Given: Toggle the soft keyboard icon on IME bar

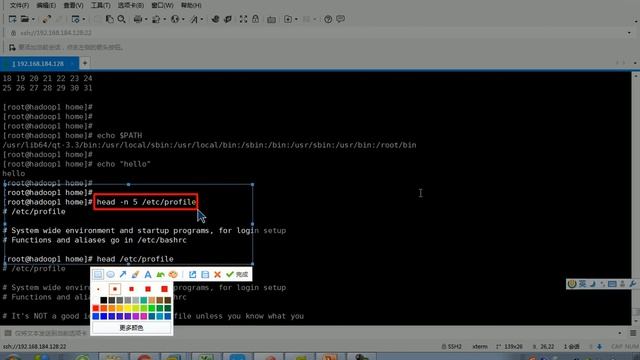Looking at the screenshot, I should pos(612,284).
